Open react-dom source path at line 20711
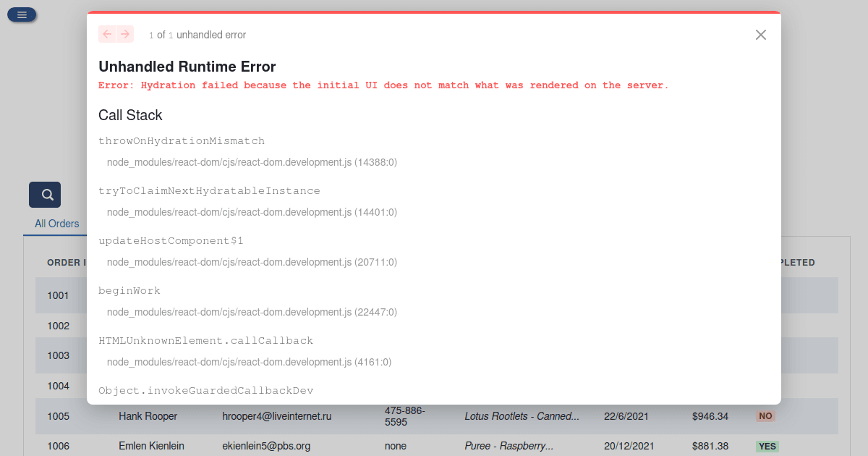The height and width of the screenshot is (456, 868). point(252,262)
